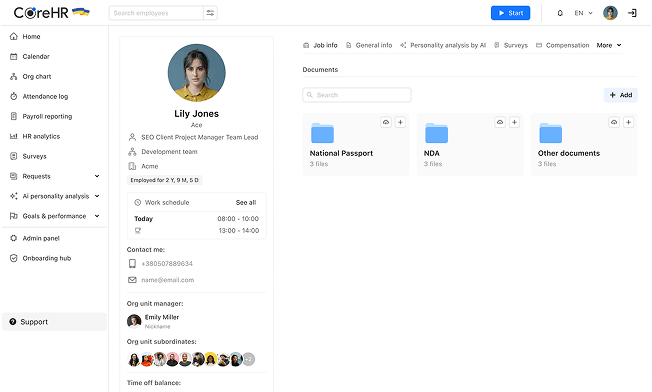Viewport: 652px width, 392px height.
Task: Click the 13:00 - 14:00 break row
Action: coord(196,230)
